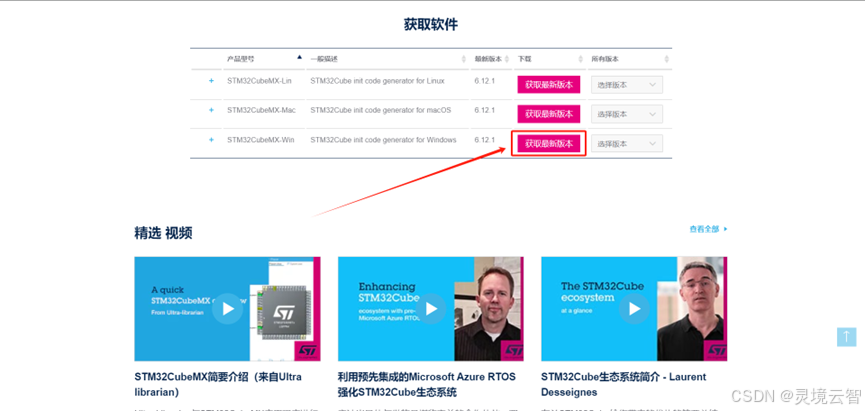Play the STM32CubeMX quick overview video

(x=227, y=309)
